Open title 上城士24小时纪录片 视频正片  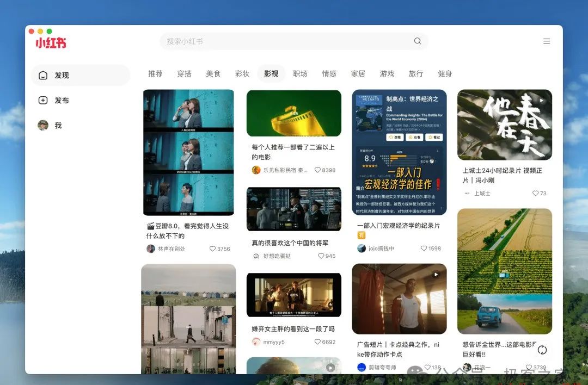tap(503, 175)
